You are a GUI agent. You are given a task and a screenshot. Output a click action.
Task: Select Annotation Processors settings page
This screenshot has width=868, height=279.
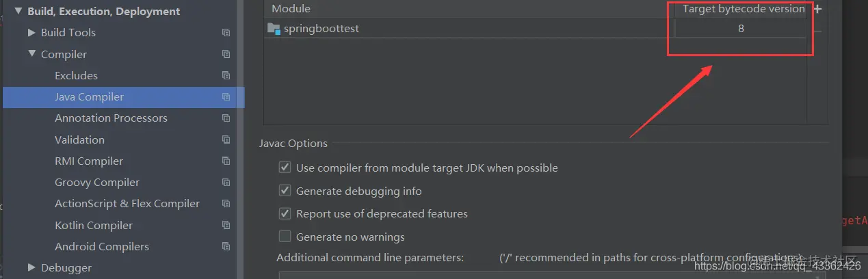pos(111,118)
